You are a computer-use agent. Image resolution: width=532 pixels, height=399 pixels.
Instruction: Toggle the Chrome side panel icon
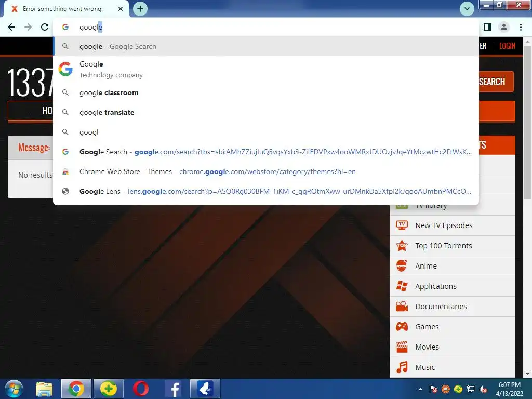(x=487, y=27)
